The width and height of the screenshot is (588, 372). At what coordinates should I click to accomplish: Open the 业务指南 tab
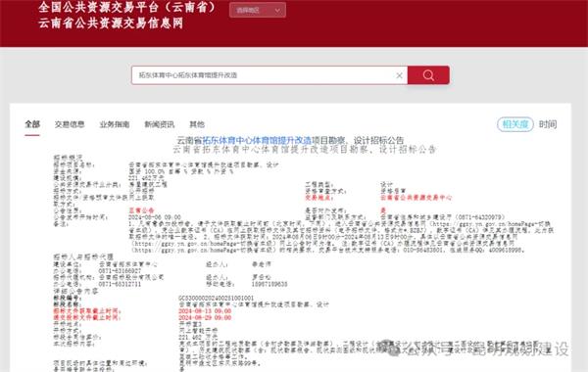[x=115, y=124]
